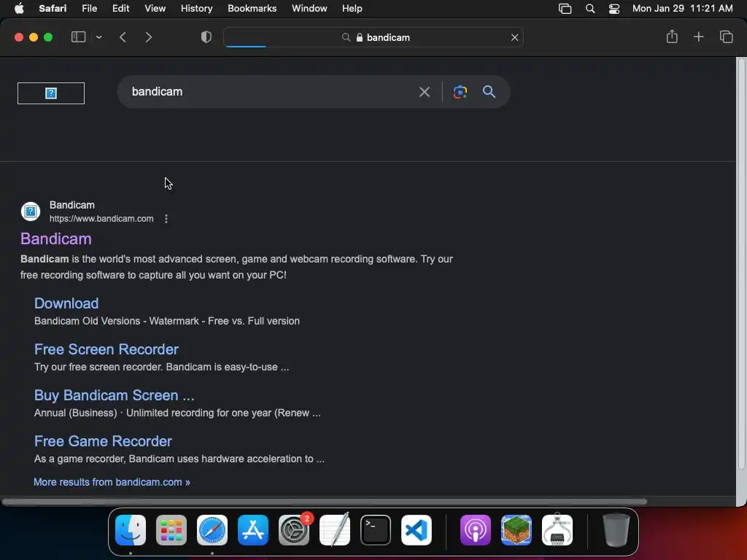Open Launchpad from the Dock
Image resolution: width=747 pixels, height=560 pixels.
click(171, 530)
